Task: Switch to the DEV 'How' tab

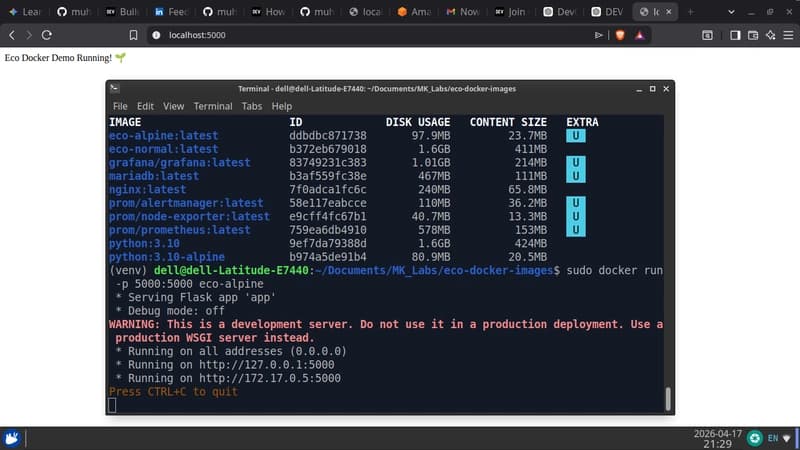Action: (x=268, y=11)
